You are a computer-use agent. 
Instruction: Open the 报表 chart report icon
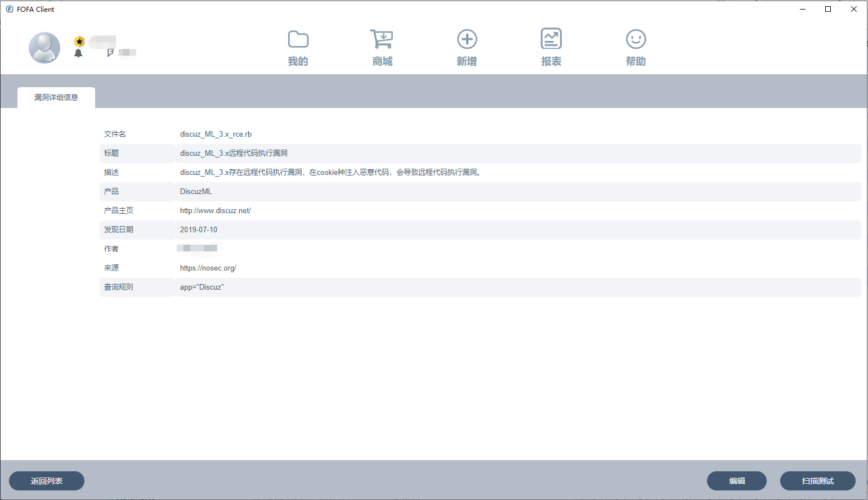click(x=551, y=39)
